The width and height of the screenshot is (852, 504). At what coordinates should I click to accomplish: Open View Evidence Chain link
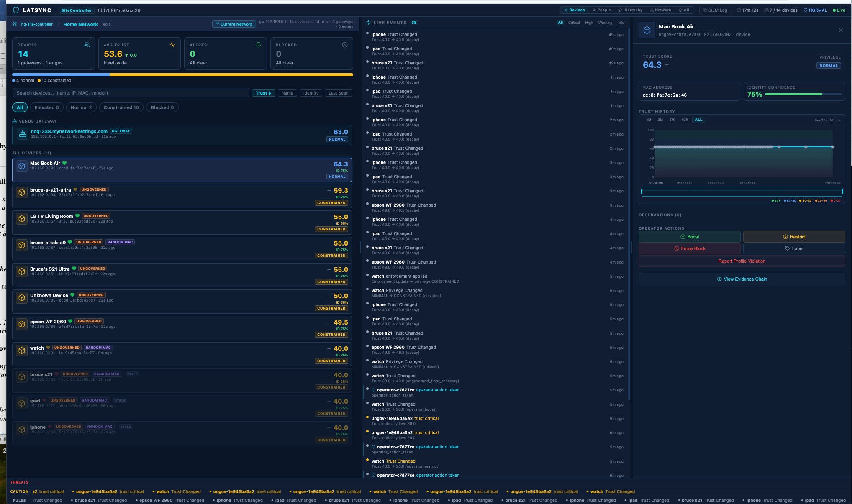742,279
